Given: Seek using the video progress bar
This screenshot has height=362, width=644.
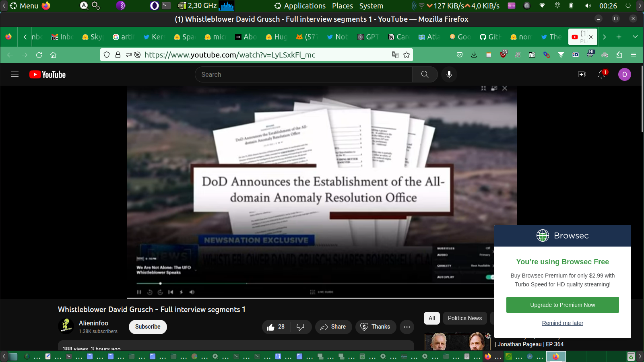Looking at the screenshot, I should (x=315, y=284).
